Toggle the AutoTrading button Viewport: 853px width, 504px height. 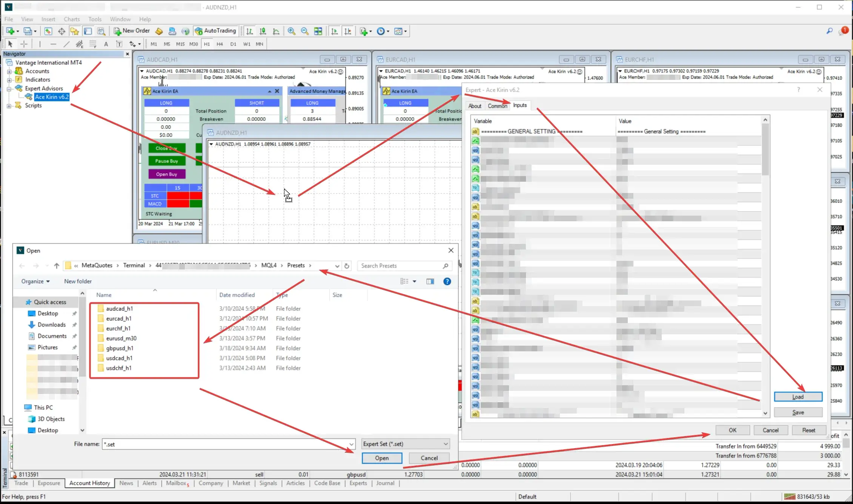click(x=215, y=31)
